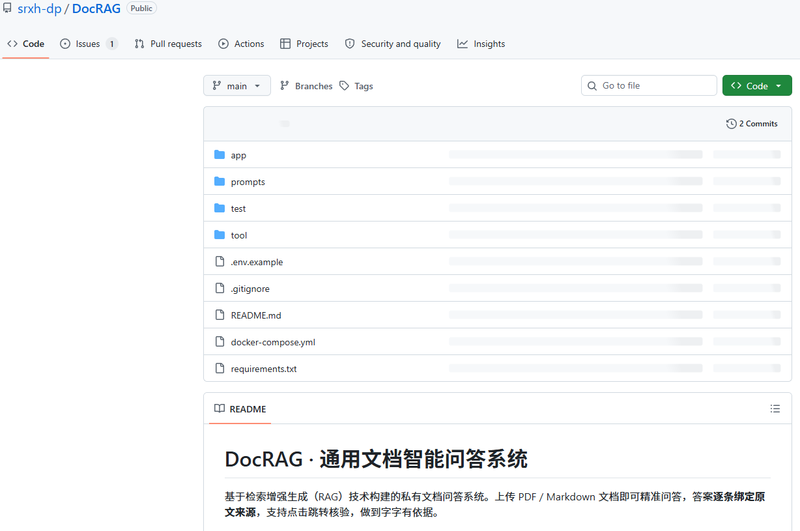Viewport: 800px width, 531px height.
Task: View all Branches
Action: (x=306, y=86)
